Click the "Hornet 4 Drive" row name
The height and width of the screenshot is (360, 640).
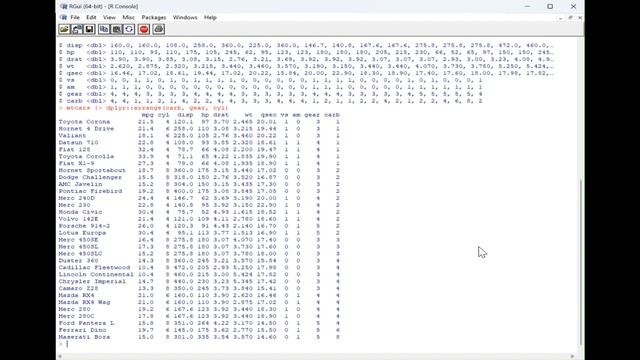point(86,129)
